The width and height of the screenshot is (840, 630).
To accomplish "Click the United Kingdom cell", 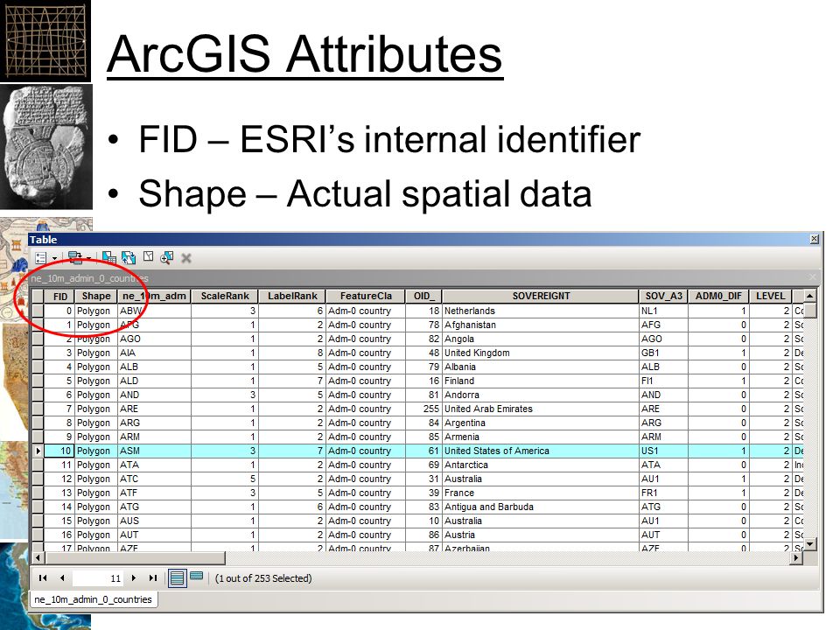I will 540,353.
